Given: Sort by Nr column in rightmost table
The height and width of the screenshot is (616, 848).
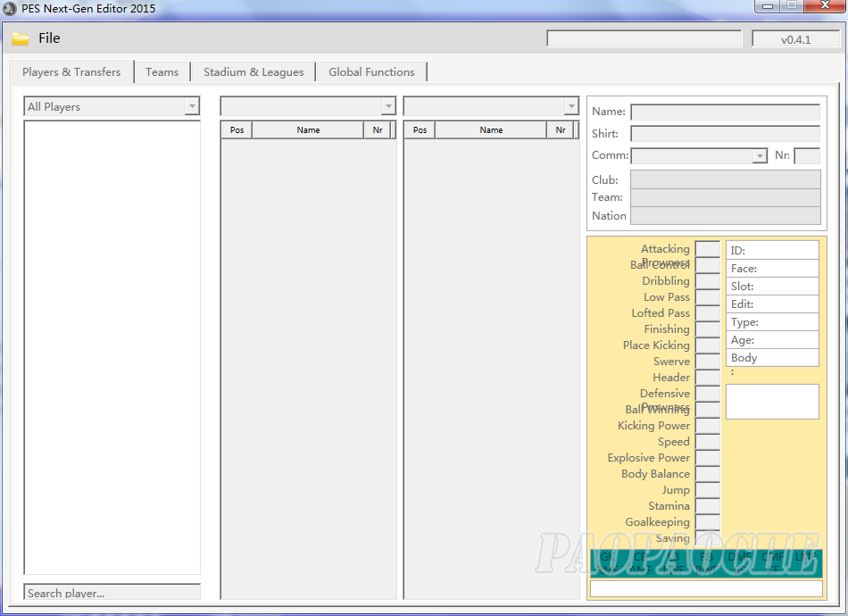Looking at the screenshot, I should [x=561, y=130].
